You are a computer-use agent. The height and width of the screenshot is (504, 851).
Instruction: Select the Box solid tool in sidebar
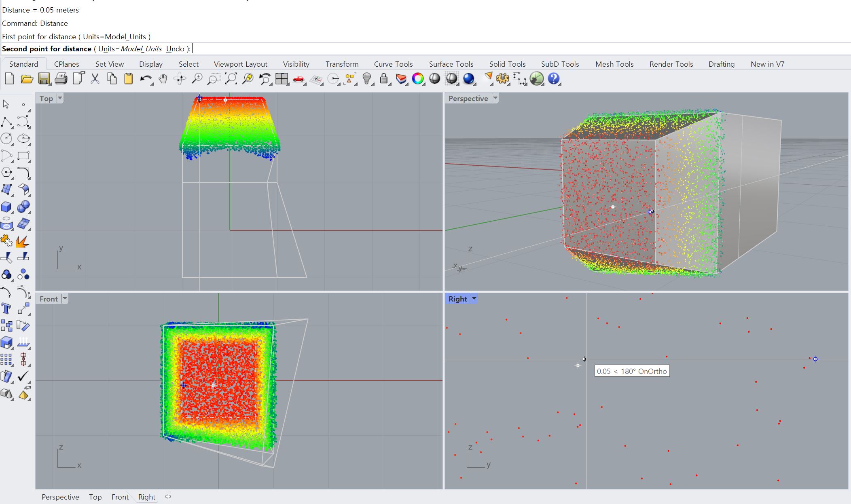pos(6,207)
